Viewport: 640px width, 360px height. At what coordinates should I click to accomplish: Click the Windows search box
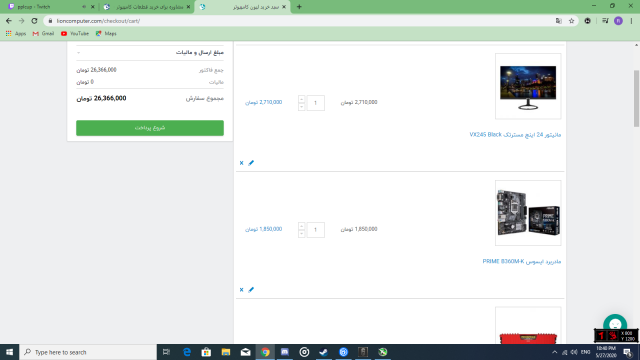[88, 352]
